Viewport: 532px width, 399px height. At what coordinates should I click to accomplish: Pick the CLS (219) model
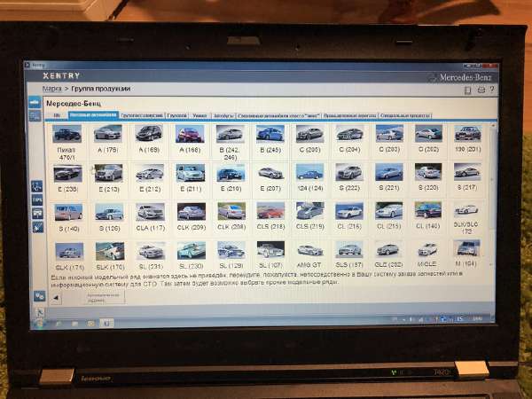tap(309, 216)
